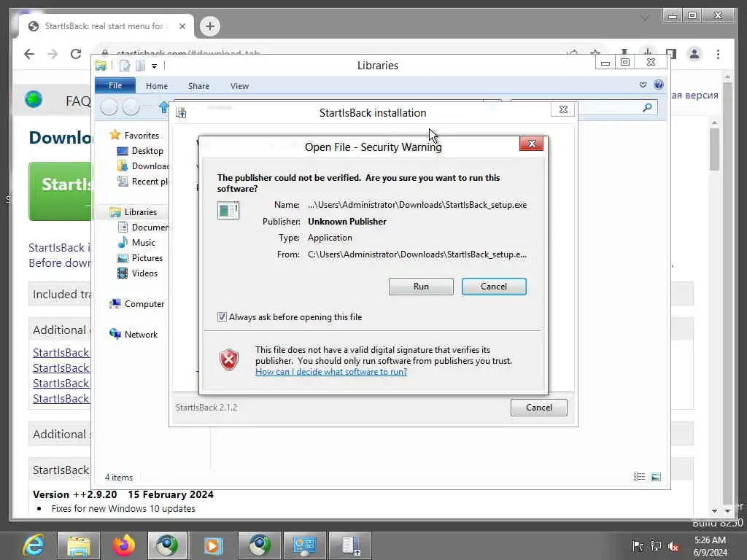Open the Share tab in Libraries ribbon
Viewport: 747px width, 560px height.
198,86
